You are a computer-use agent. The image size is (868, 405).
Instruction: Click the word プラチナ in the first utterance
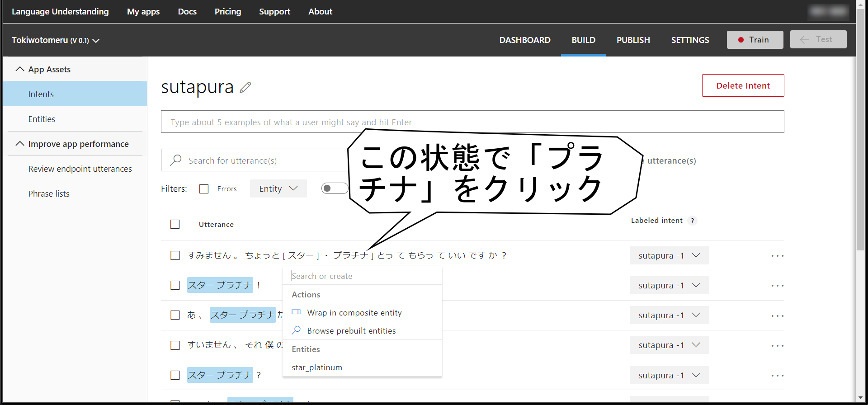point(351,255)
